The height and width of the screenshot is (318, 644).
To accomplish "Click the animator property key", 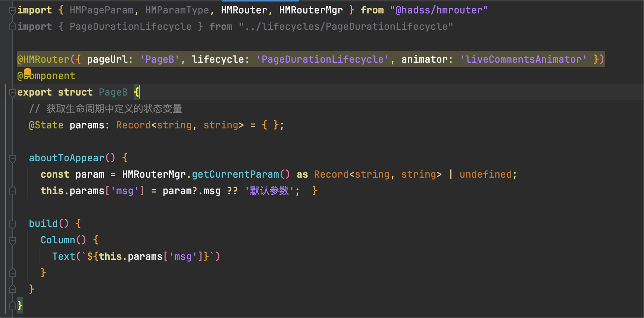I will [424, 59].
